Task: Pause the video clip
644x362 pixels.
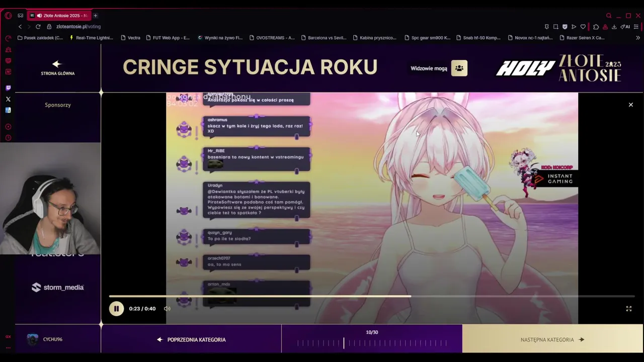Action: (x=116, y=309)
